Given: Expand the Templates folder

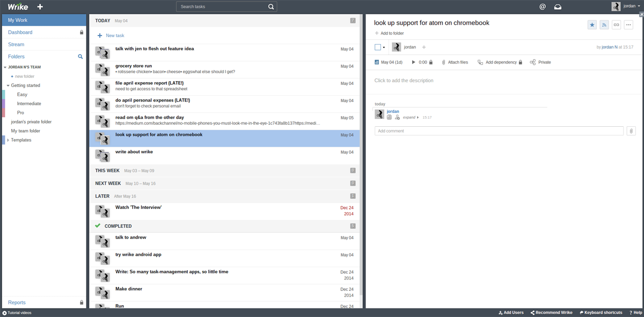Looking at the screenshot, I should tap(8, 140).
